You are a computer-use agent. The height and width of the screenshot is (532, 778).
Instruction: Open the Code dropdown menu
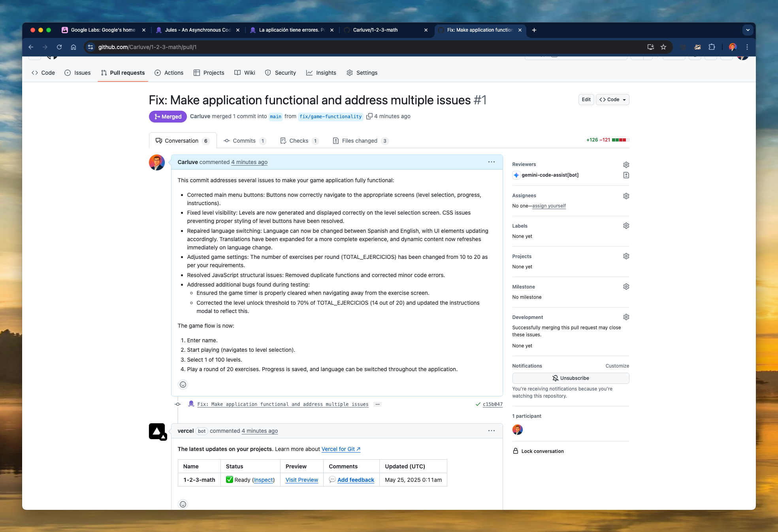(x=612, y=99)
